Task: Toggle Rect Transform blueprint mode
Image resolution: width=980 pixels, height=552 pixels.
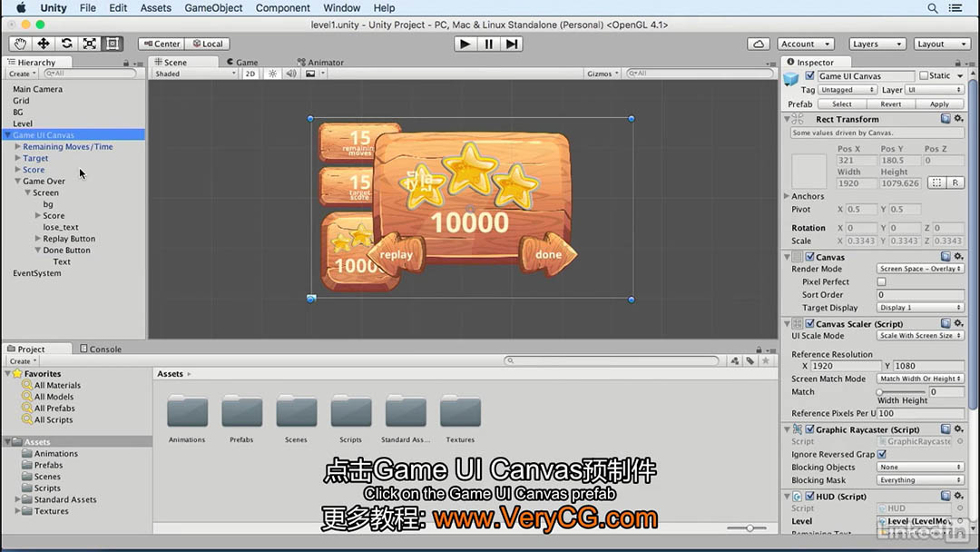Action: [x=936, y=182]
